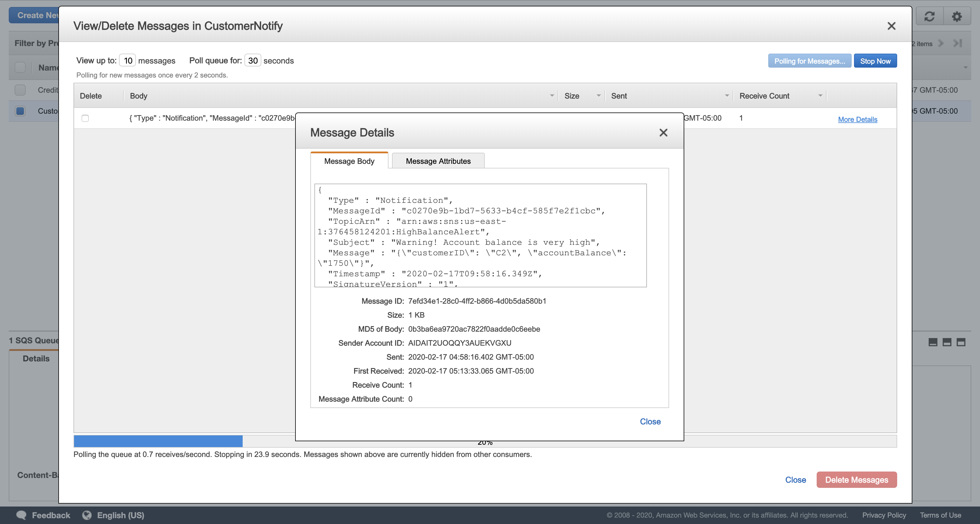The height and width of the screenshot is (524, 980).
Task: Click the next page arrow icon
Action: tap(941, 43)
